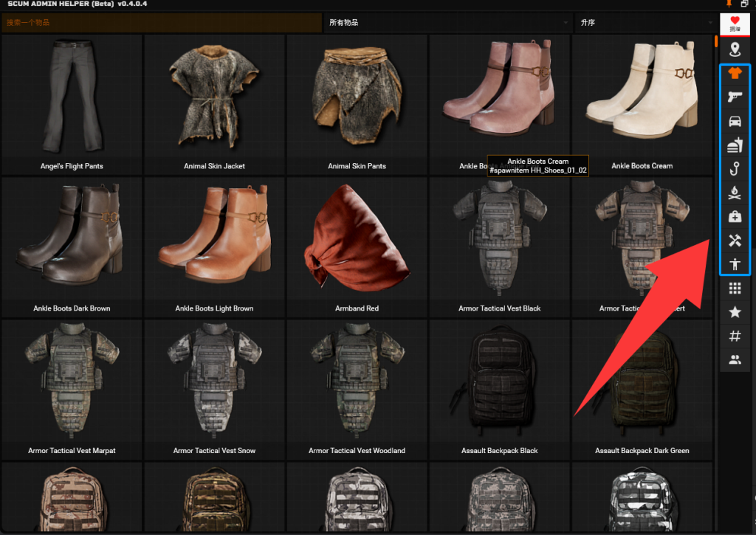Select the Angel's Flight Pants item
The height and width of the screenshot is (535, 756).
tap(72, 104)
